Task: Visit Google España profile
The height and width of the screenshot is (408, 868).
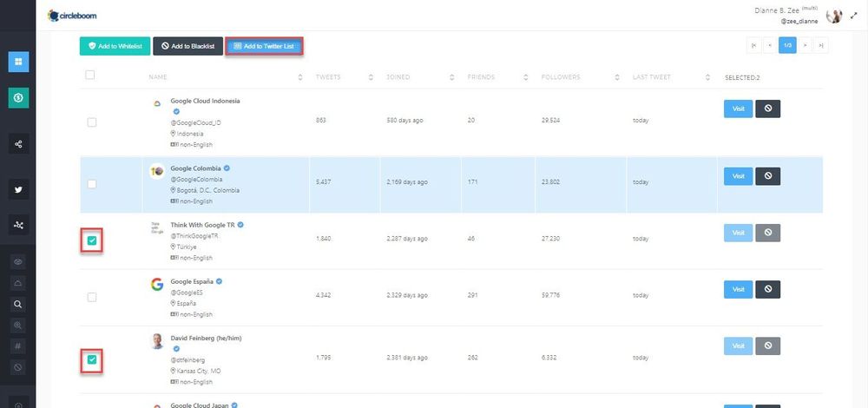Action: click(738, 290)
